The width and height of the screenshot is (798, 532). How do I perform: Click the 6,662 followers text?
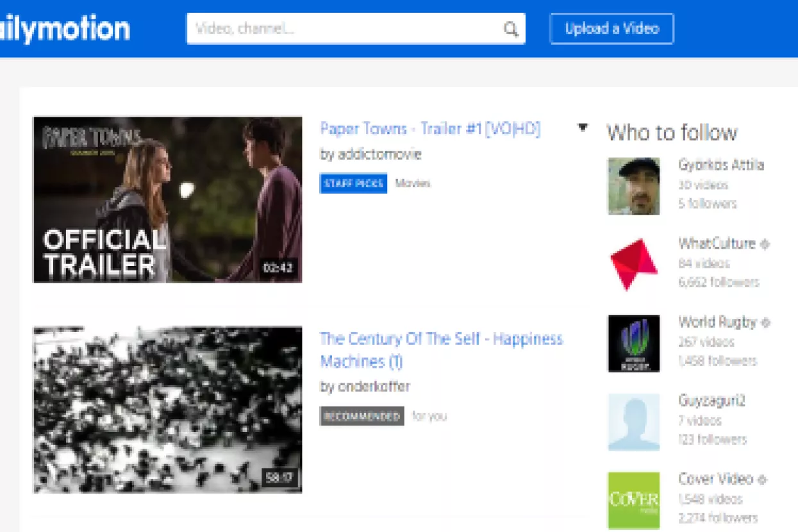[719, 282]
